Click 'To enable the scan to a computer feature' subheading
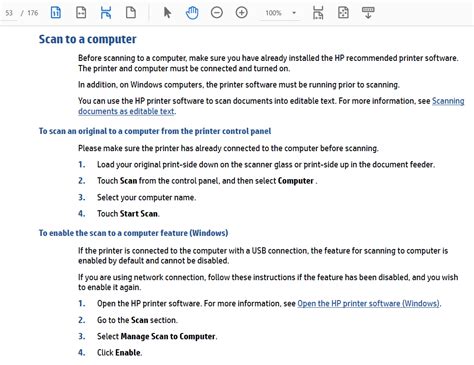 133,233
